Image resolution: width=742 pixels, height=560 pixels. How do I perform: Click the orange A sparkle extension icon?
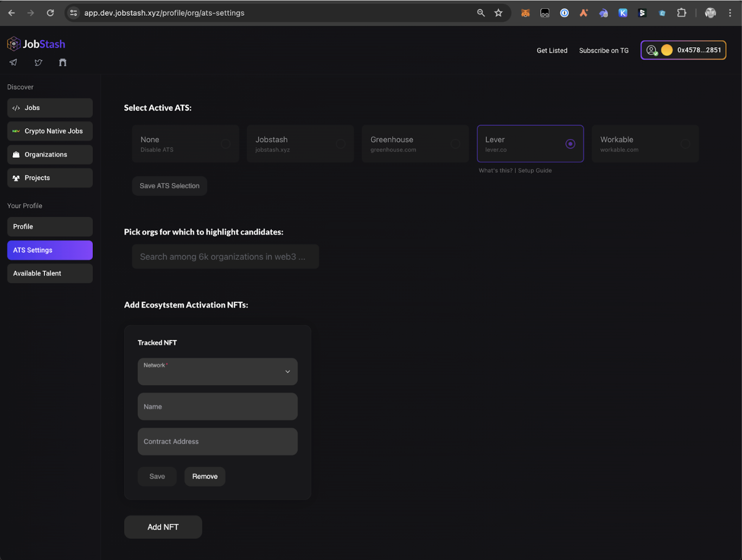click(584, 13)
